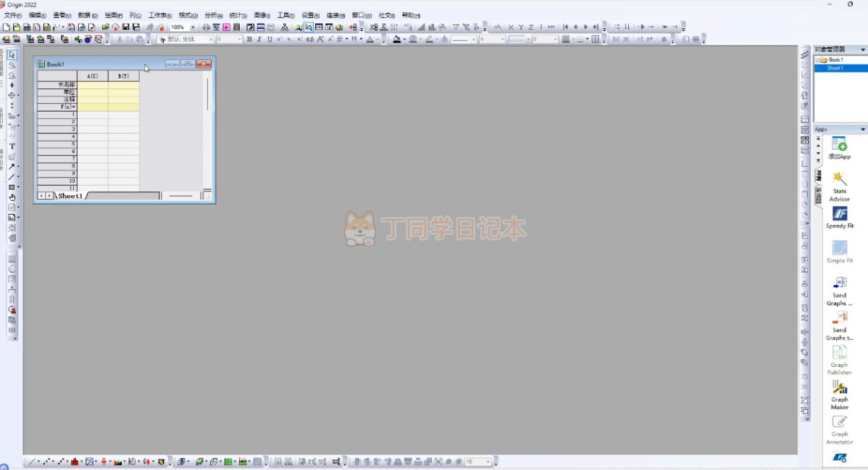Click the Set as X column icon
This screenshot has height=470, width=868.
pos(510,27)
